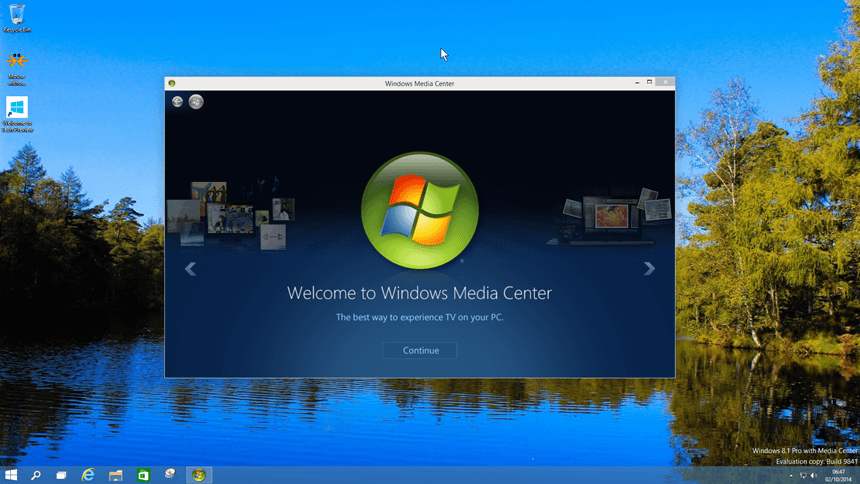Open File Explorer from the taskbar
This screenshot has width=860, height=484.
tap(116, 475)
